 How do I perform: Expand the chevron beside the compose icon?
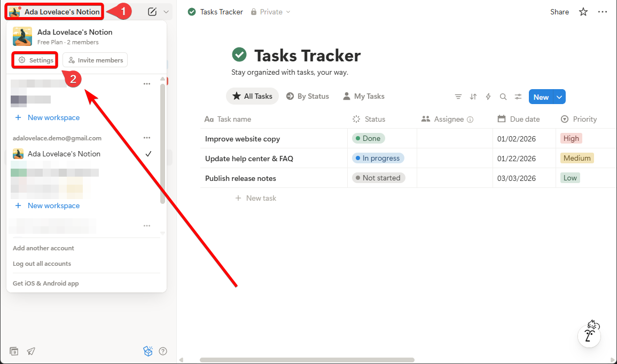166,12
